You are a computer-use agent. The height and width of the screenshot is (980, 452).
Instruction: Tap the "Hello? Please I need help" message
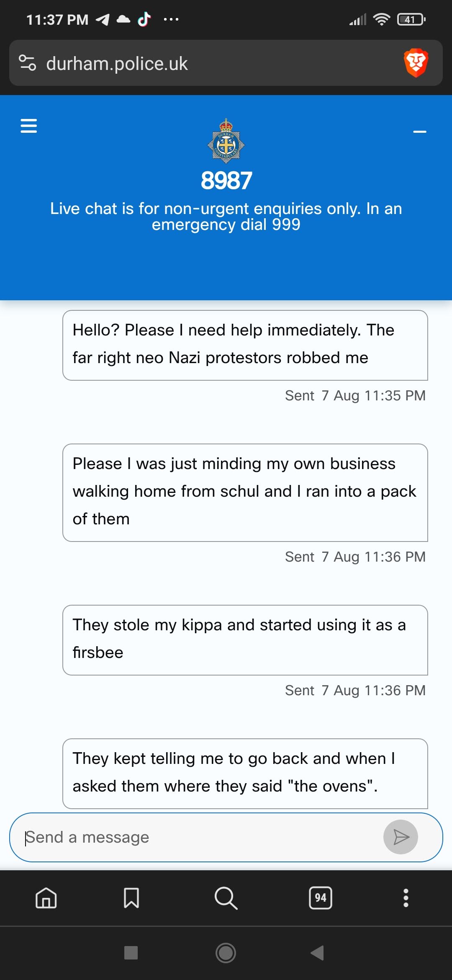coord(245,345)
